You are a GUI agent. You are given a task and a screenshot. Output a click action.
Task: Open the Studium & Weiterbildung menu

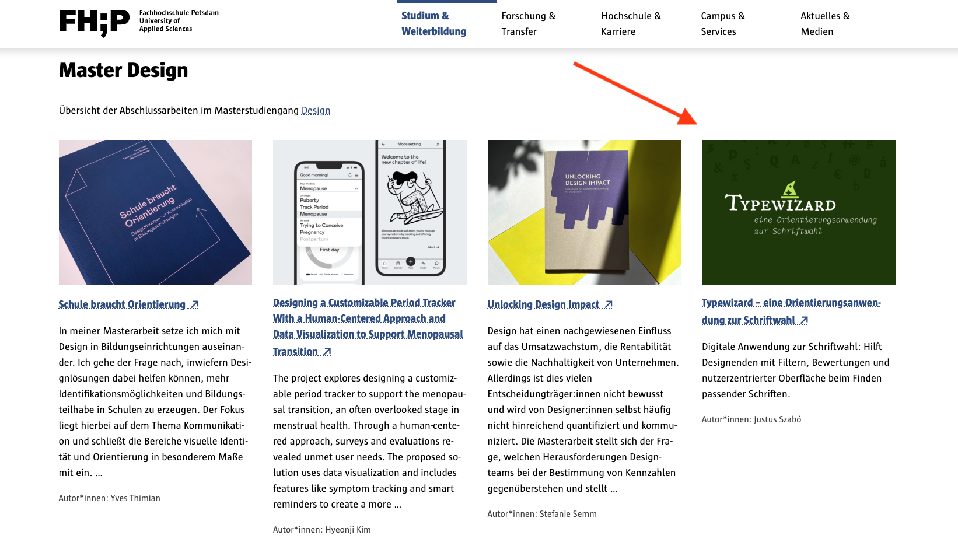(x=433, y=24)
